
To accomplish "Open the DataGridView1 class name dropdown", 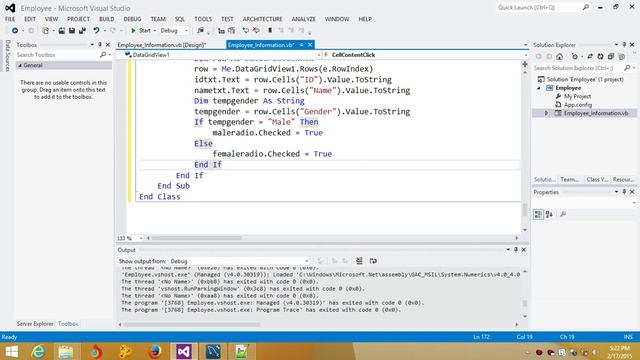I will [319, 55].
